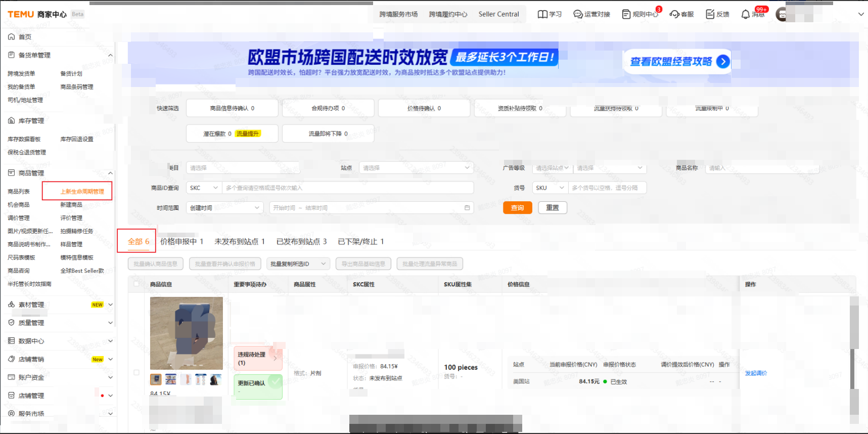Open 上新生命周期管理 menu item

82,191
